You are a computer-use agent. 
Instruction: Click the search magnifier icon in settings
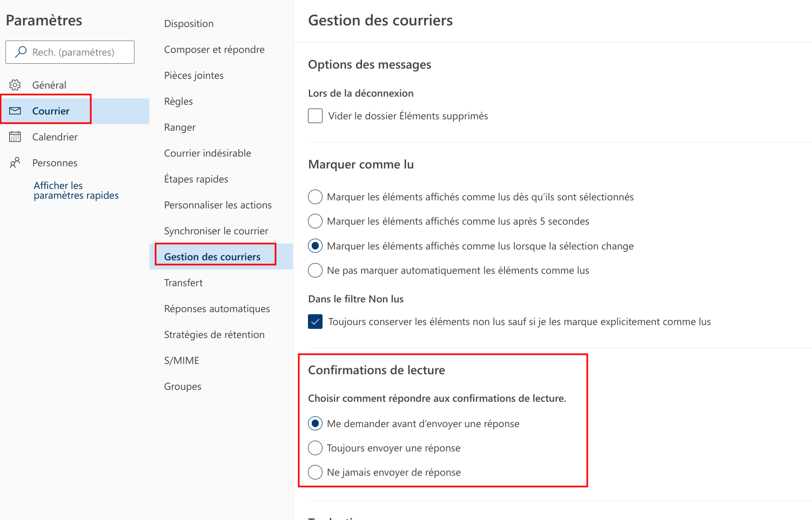pos(21,52)
